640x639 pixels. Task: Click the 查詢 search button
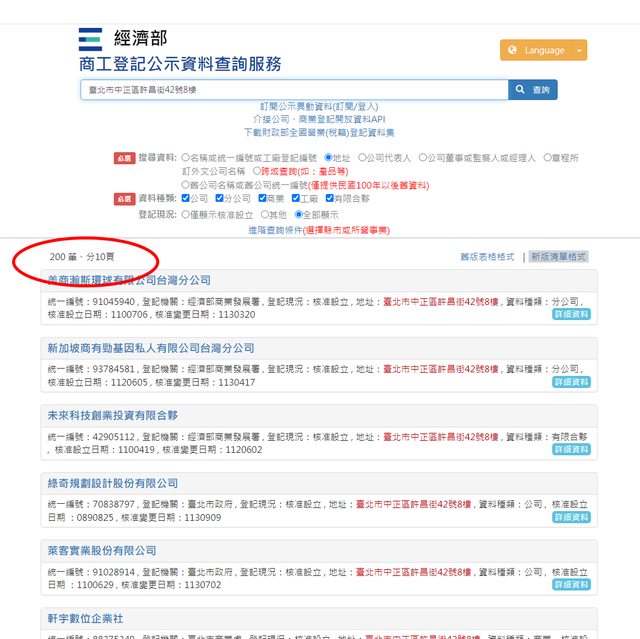[x=533, y=90]
